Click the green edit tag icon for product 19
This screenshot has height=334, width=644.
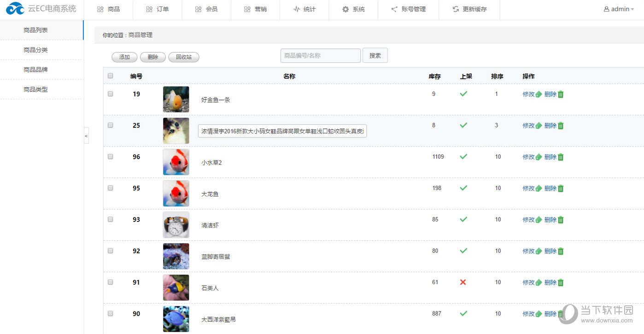click(539, 95)
